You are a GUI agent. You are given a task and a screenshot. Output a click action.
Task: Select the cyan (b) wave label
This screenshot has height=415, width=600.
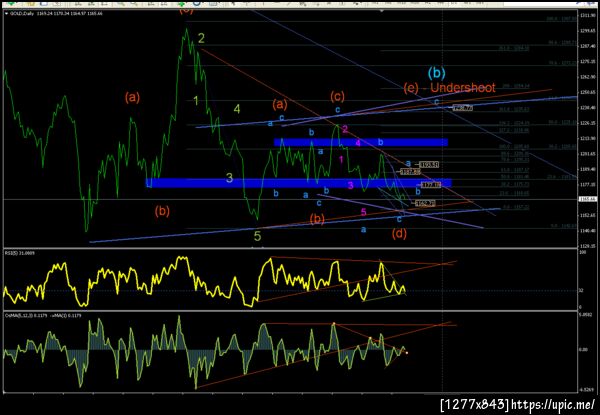tap(437, 72)
